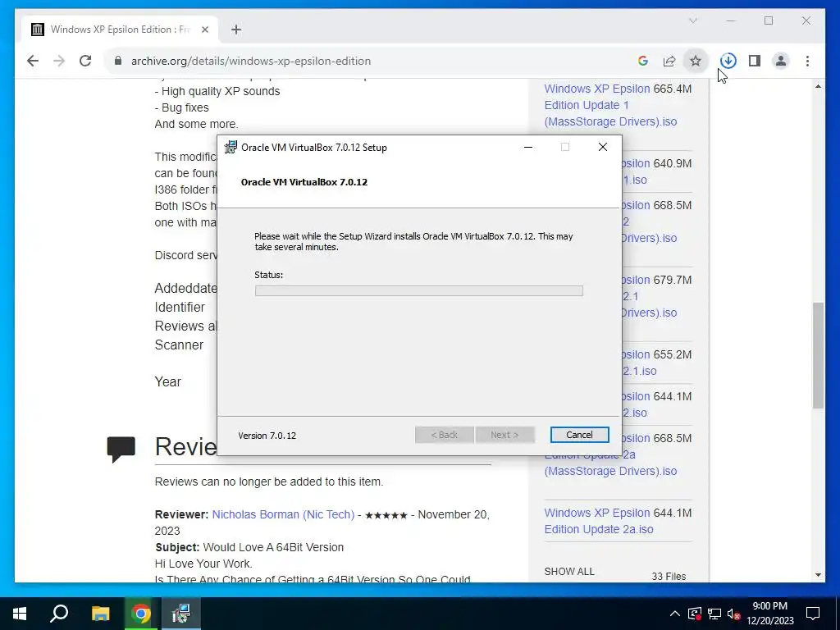The image size is (840, 630).
Task: Open the Windows Start menu
Action: [20, 614]
